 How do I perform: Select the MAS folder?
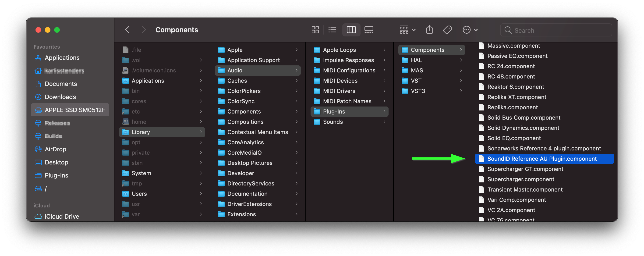tap(432, 70)
